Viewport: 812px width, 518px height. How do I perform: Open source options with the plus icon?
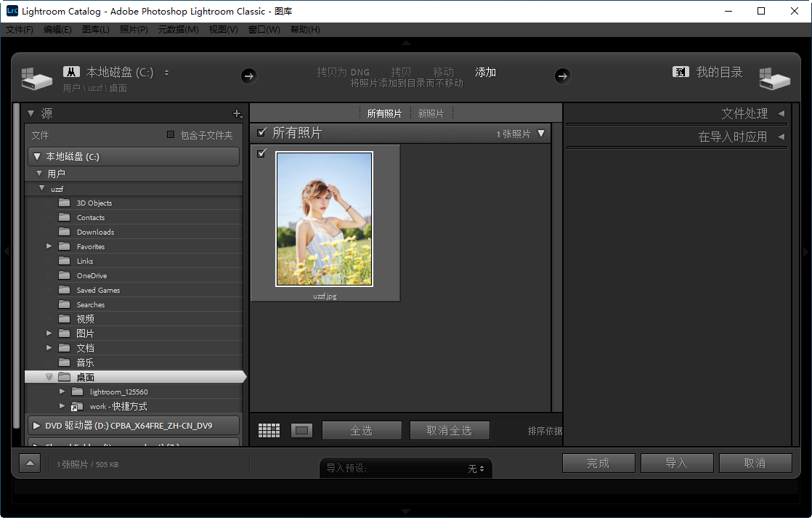(x=237, y=113)
